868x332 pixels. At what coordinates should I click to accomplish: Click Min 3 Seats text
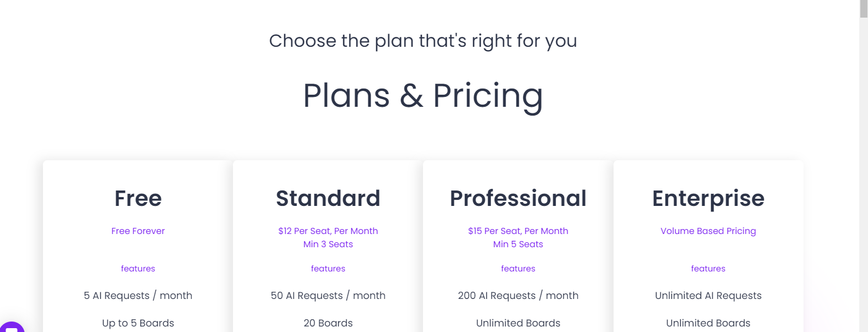point(328,244)
